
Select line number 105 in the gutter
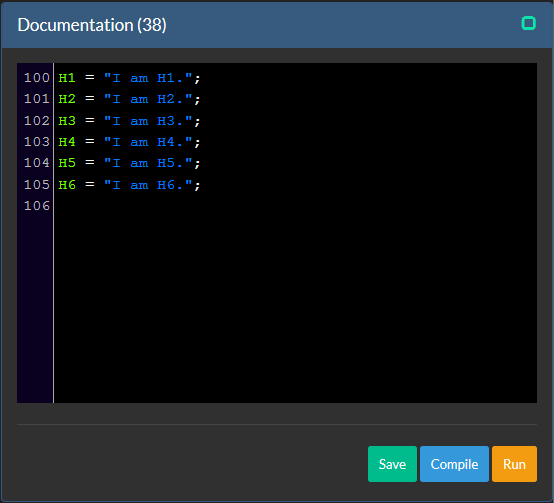click(37, 185)
